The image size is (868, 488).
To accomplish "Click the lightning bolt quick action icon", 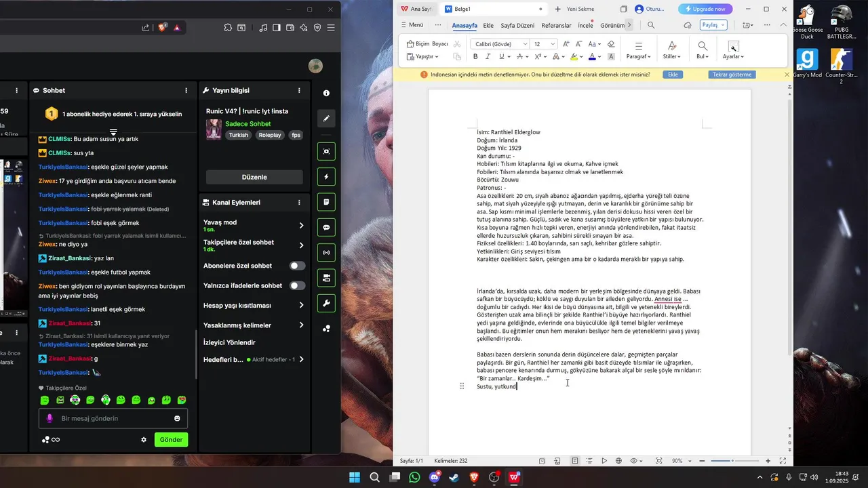I will point(326,177).
